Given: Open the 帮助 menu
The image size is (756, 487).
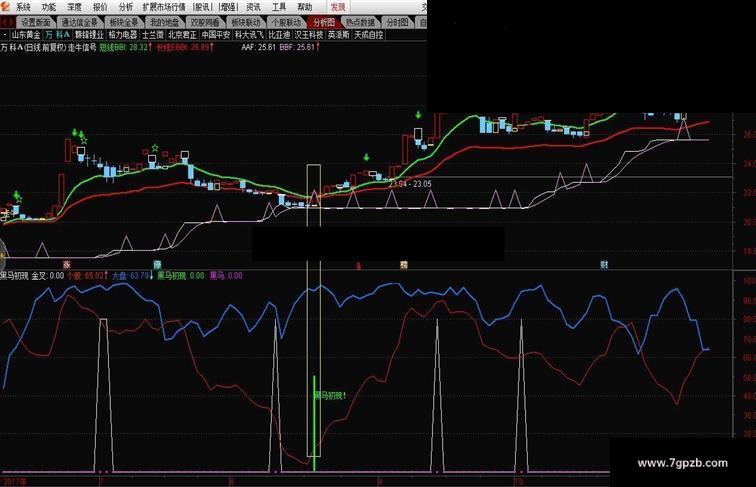Looking at the screenshot, I should click(x=305, y=7).
